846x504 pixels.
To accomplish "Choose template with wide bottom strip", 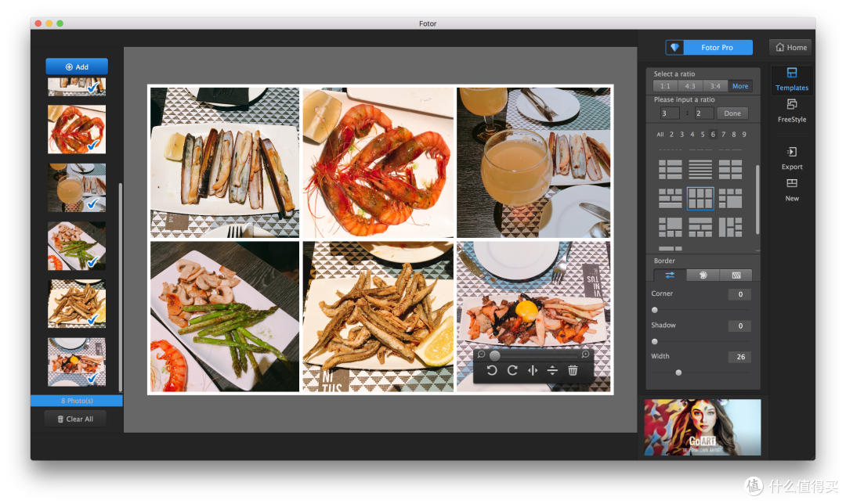I will pyautogui.click(x=670, y=198).
